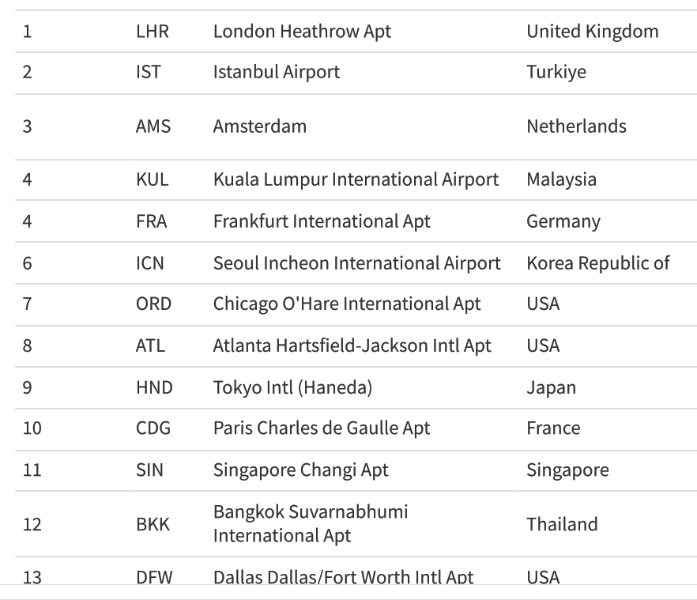
Task: Select Seoul Incheon International Airport name
Action: click(356, 263)
